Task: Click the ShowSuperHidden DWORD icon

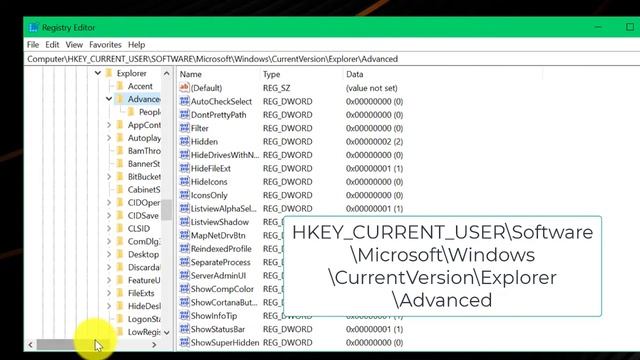Action: (184, 342)
